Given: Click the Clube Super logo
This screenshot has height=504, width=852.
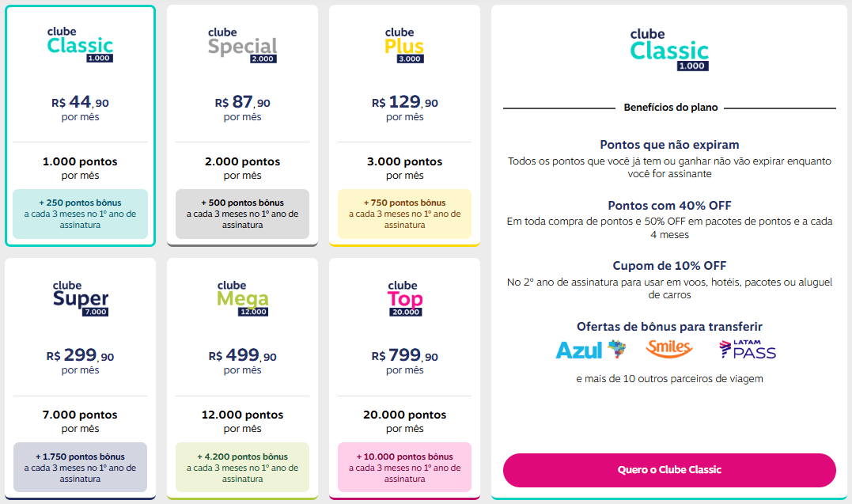Looking at the screenshot, I should 80,298.
